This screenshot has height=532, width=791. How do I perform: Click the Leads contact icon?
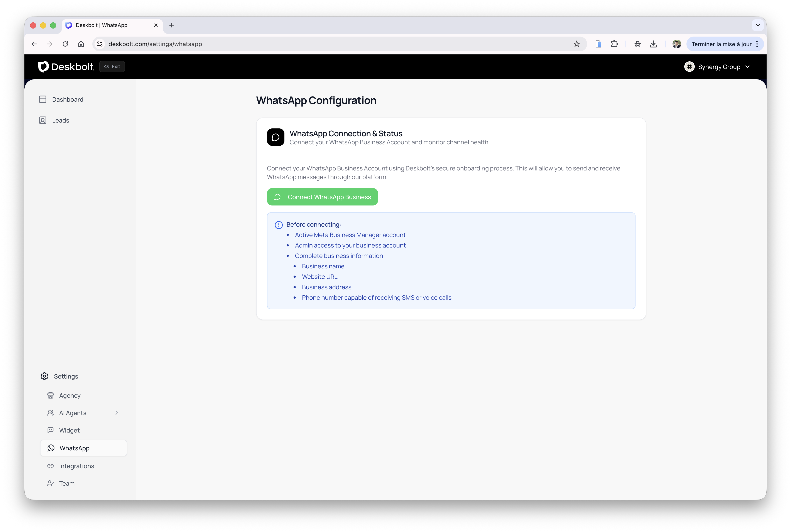pos(43,120)
